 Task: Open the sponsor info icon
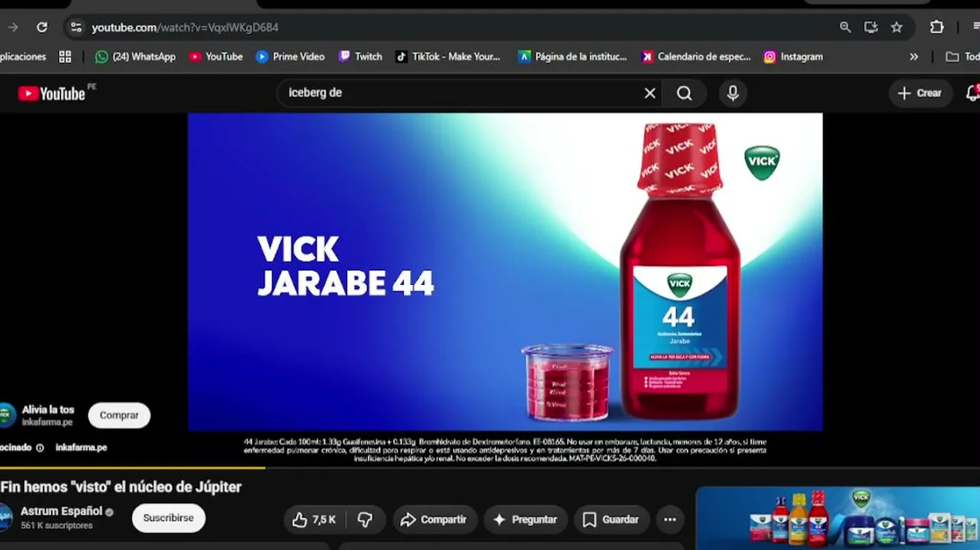point(40,448)
